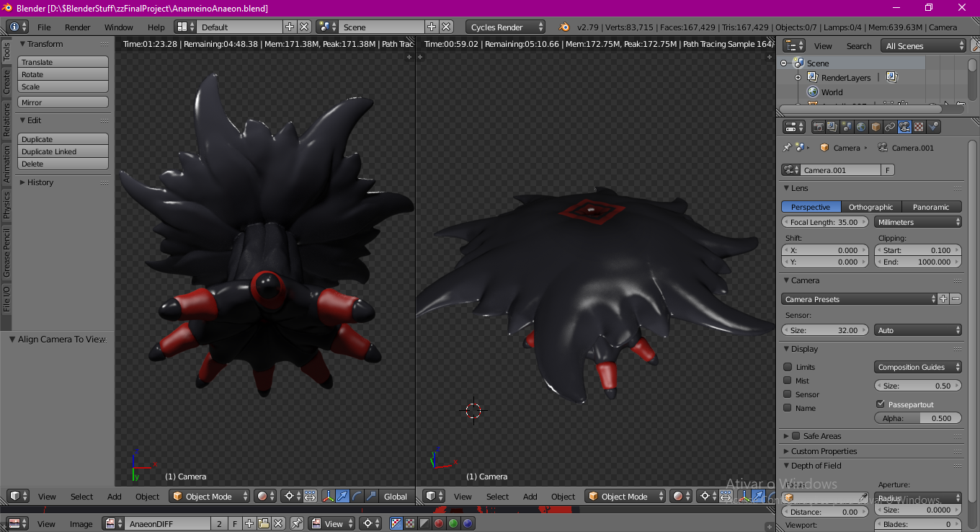Adjust the Passepartout Alpha slider
The image size is (980, 532).
click(x=917, y=418)
